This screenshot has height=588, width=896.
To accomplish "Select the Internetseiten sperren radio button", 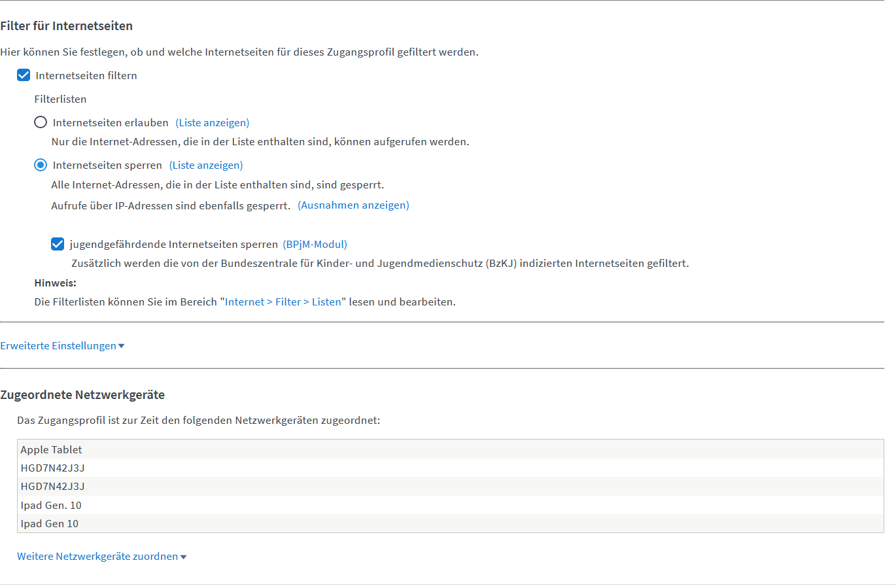I will [x=41, y=165].
